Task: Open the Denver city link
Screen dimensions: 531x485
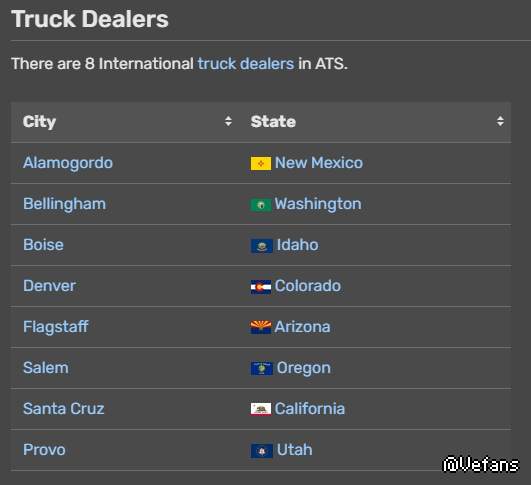Action: coord(49,286)
